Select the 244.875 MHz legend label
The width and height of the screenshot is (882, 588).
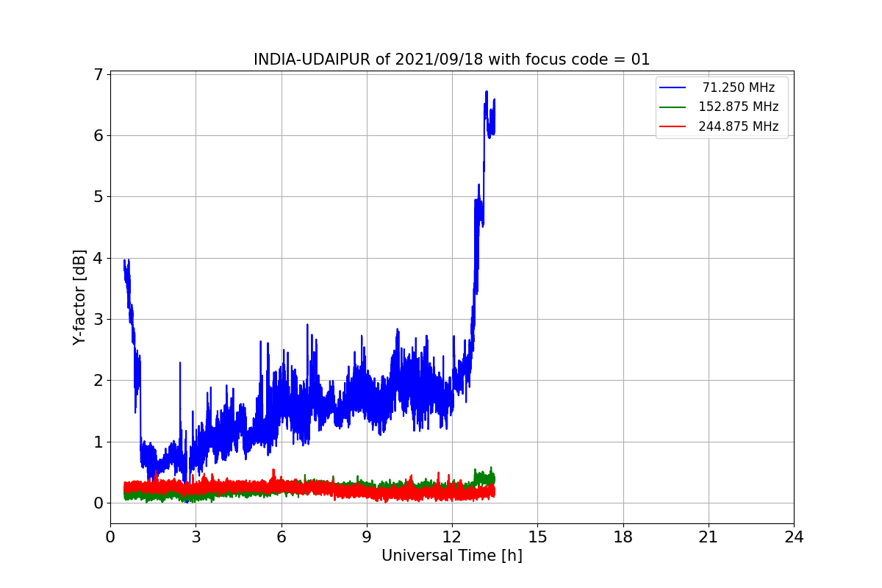point(739,126)
